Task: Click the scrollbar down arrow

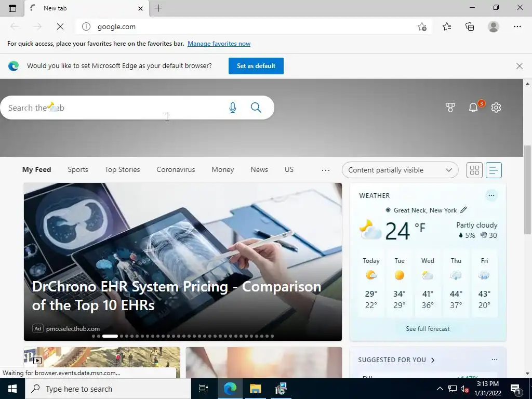Action: click(x=527, y=373)
